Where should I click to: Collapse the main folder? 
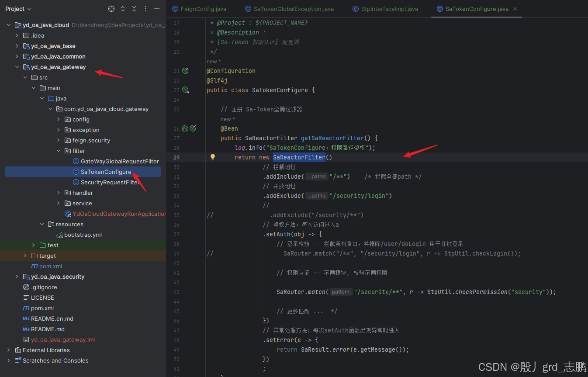tap(34, 88)
